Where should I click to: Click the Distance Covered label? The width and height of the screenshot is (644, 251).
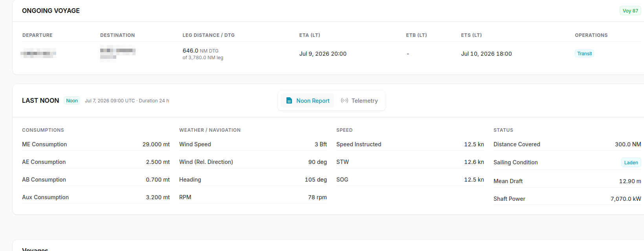pyautogui.click(x=517, y=144)
